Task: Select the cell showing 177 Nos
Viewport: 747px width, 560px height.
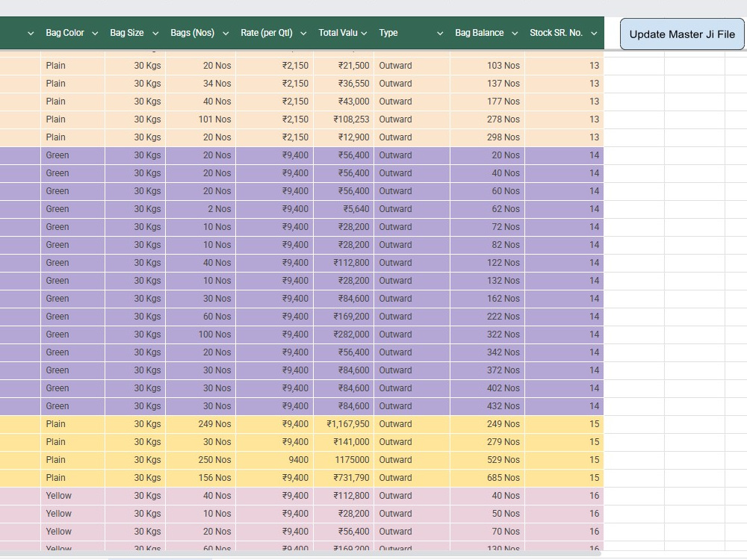Action: [x=487, y=102]
